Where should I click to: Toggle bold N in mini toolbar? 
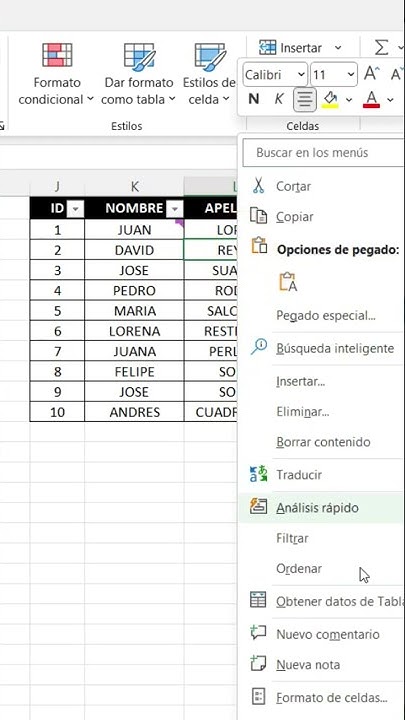coord(253,99)
